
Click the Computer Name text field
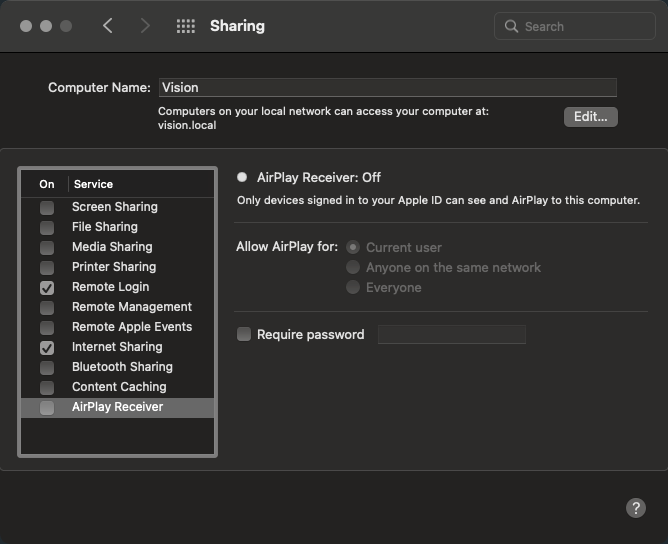pos(387,88)
